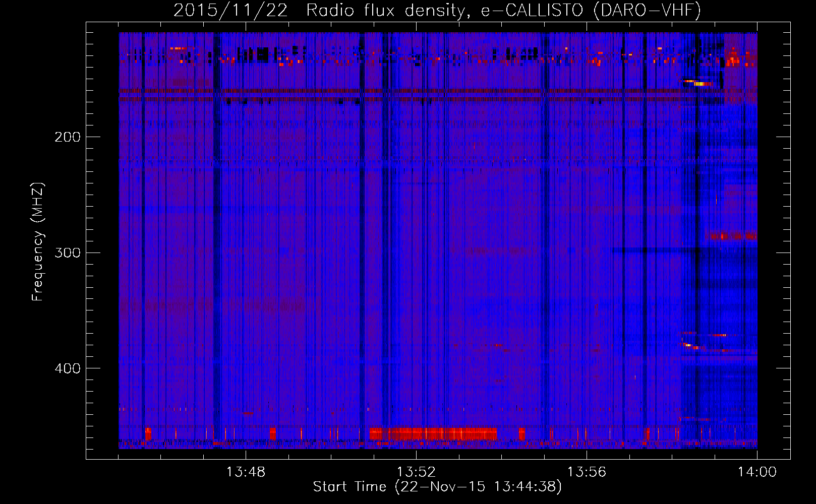Viewport: 816px width, 504px height.
Task: Click the 'Frequency (MHZ)' axis label
Action: [x=38, y=242]
